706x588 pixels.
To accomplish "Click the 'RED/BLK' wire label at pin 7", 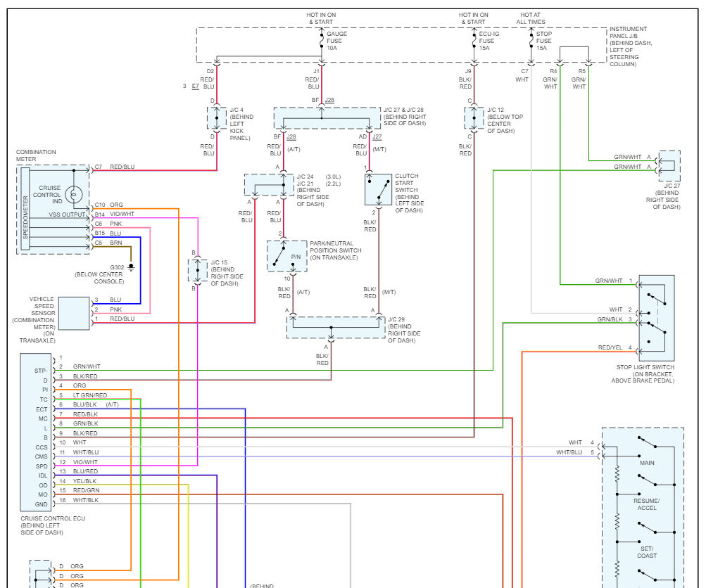I will pos(86,414).
